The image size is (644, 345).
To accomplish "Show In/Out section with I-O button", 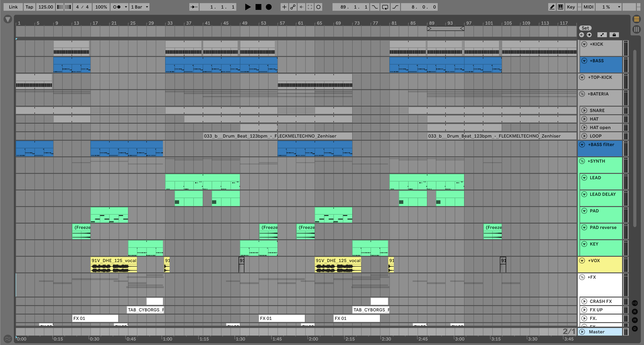I will tap(635, 303).
